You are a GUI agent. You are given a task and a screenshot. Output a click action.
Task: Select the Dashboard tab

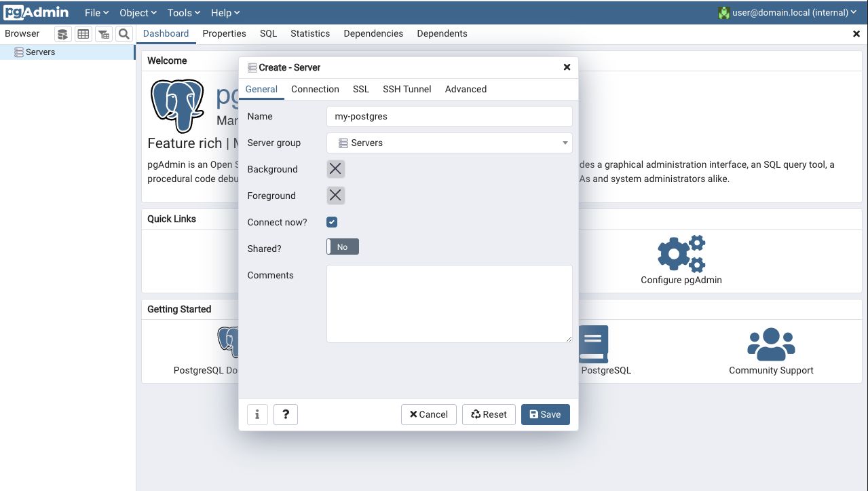click(166, 33)
